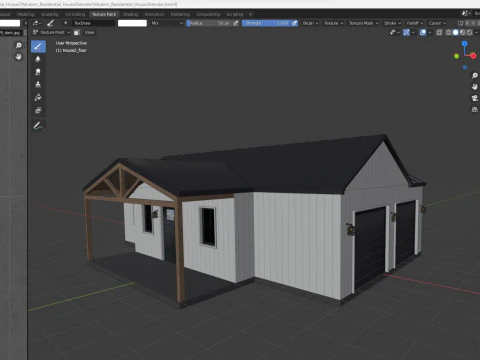This screenshot has height=360, width=480.
Task: Toggle Y symmetry button
Action: [x=473, y=23]
